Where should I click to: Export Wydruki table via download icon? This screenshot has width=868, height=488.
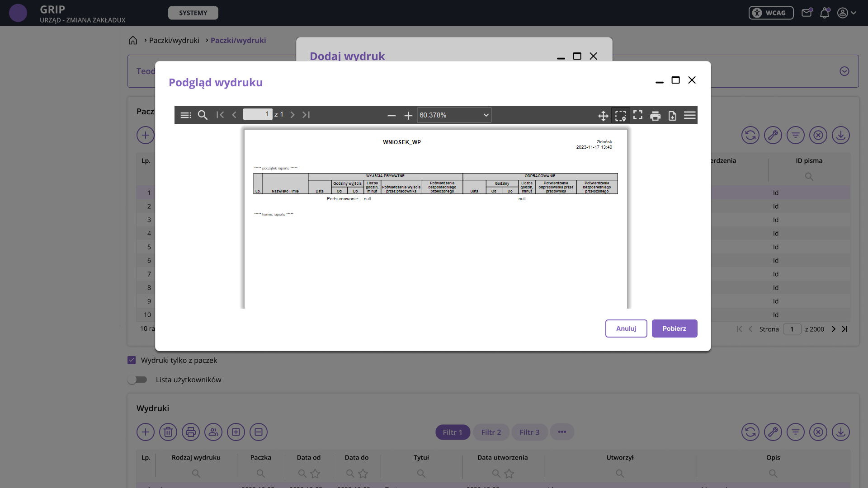click(x=841, y=432)
